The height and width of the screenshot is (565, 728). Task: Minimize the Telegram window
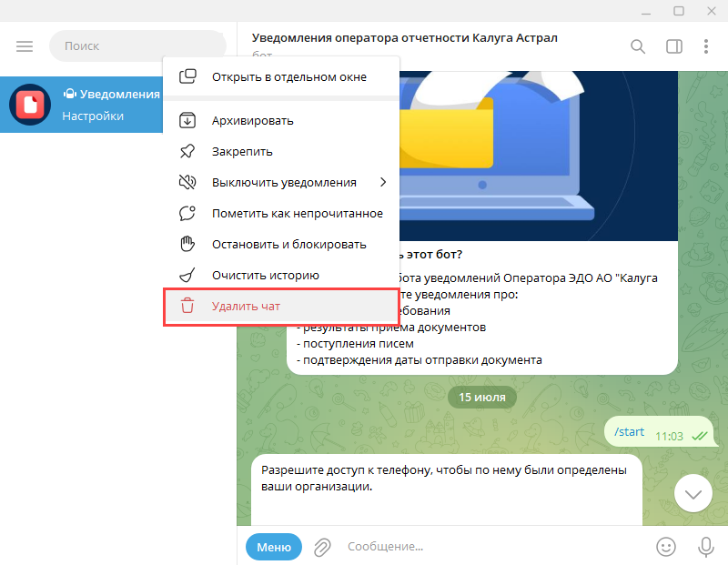(646, 12)
